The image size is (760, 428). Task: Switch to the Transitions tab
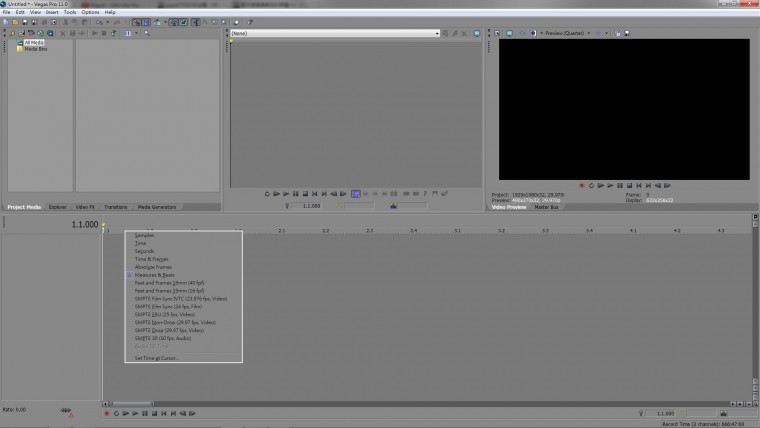115,207
